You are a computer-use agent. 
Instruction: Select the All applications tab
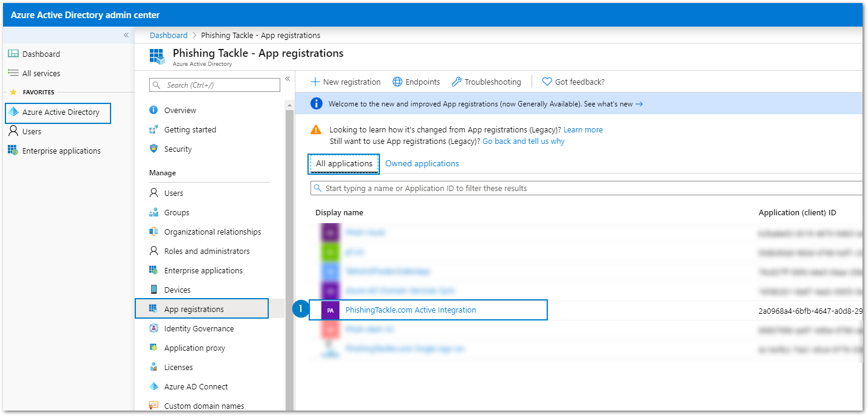tap(343, 163)
